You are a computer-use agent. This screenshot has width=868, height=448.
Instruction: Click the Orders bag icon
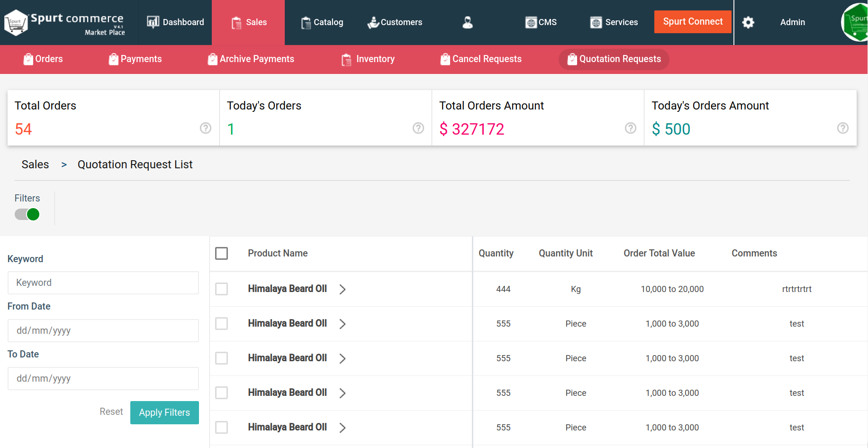[28, 59]
